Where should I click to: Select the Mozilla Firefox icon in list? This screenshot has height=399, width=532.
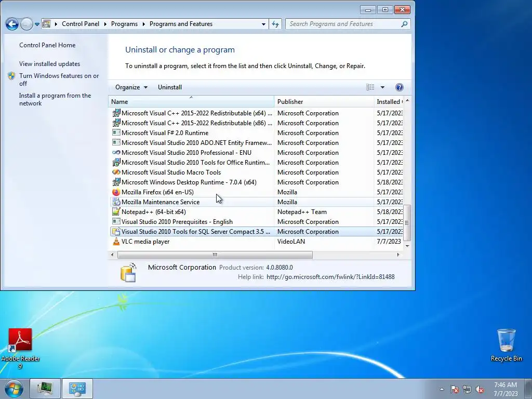(116, 192)
